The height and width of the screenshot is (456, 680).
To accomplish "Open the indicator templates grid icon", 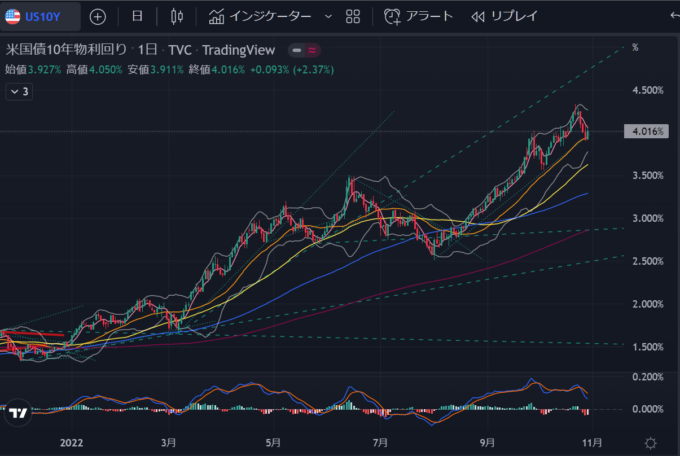I will click(x=353, y=17).
